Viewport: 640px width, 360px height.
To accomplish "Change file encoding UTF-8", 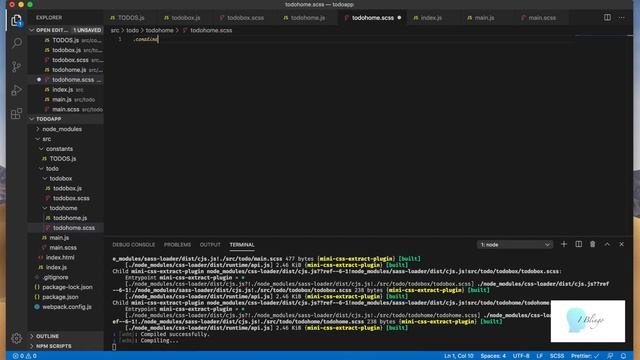I will click(521, 356).
